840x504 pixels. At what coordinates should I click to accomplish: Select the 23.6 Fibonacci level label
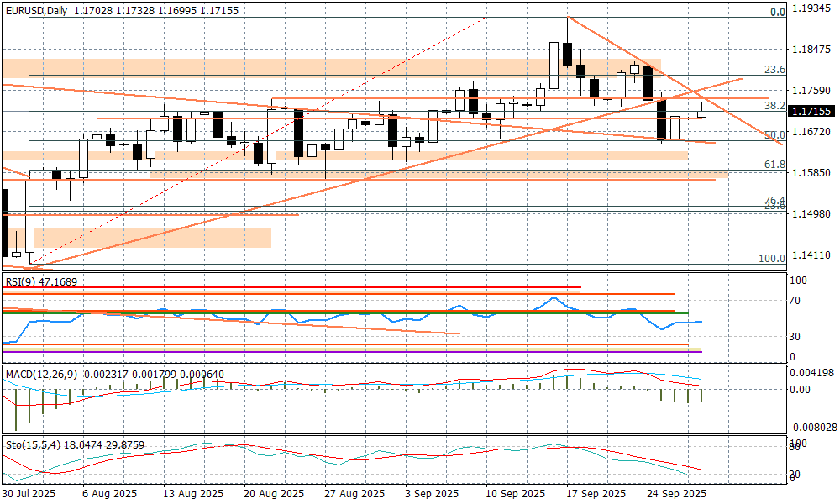[774, 70]
